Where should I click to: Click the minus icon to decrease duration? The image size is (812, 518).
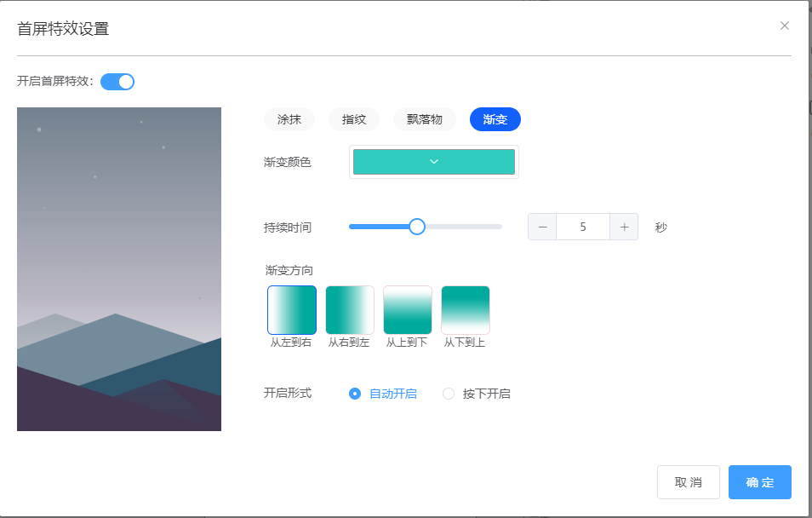(x=542, y=227)
